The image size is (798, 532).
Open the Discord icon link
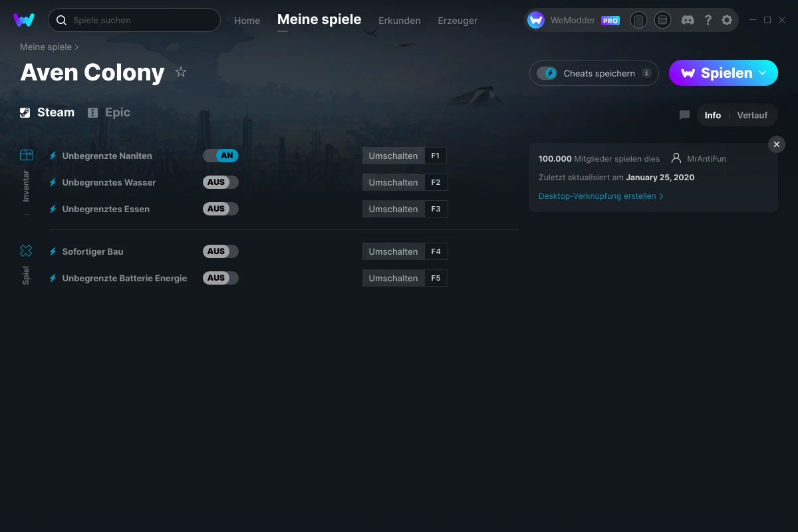(688, 20)
